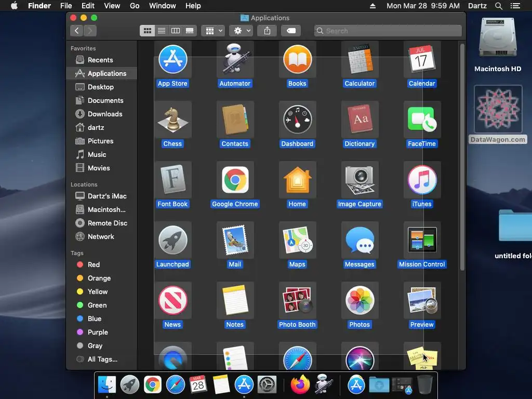Filter by the Purple tag
This screenshot has height=399, width=532.
click(101, 332)
